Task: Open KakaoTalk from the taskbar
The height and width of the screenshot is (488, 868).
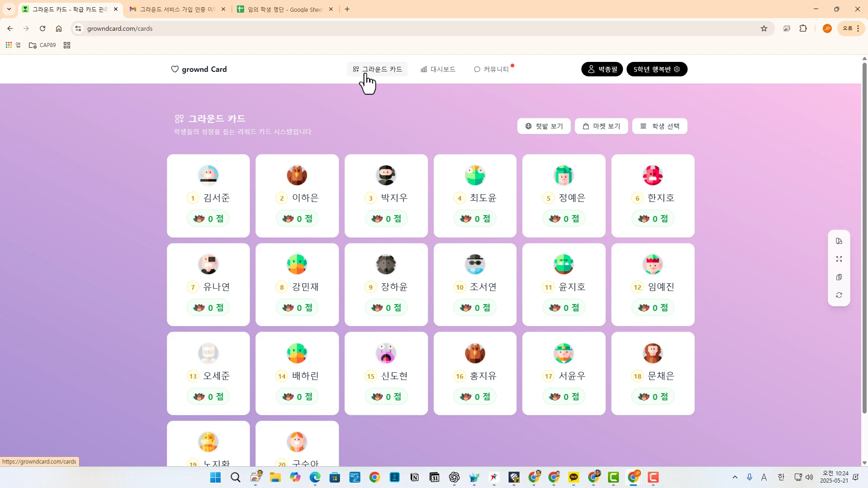Action: click(x=574, y=477)
